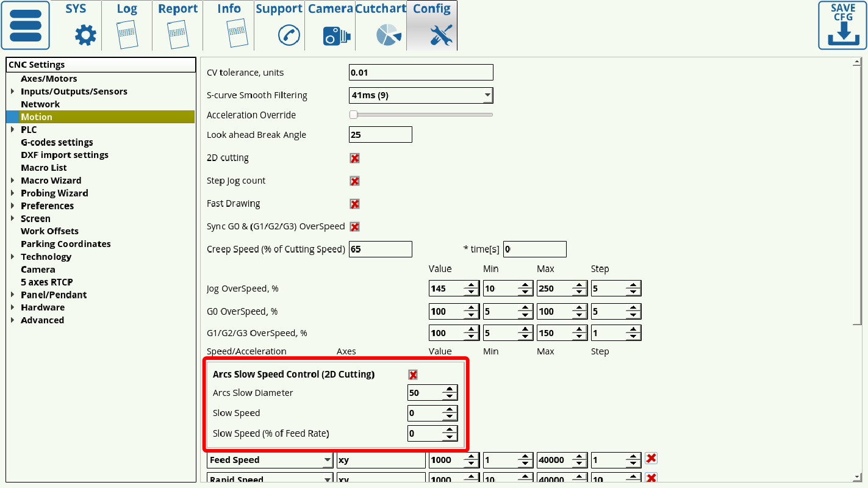
Task: Open the main hamburger menu
Action: [26, 26]
